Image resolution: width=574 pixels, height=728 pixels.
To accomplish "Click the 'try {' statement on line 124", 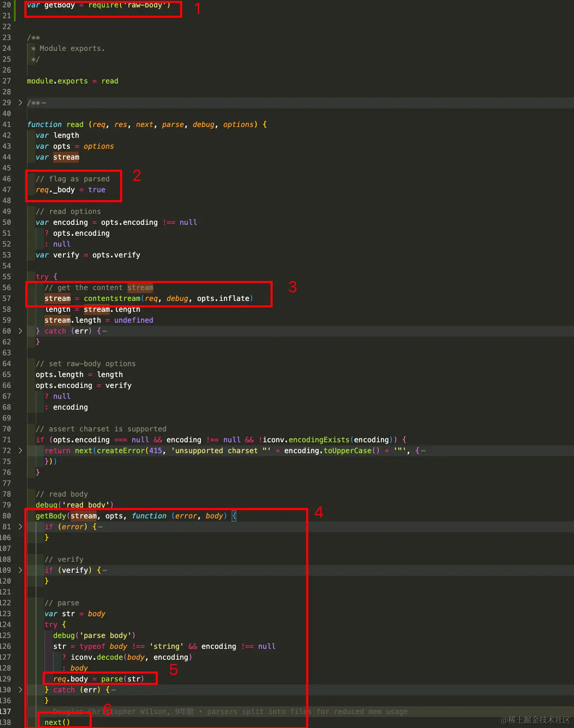I will point(55,624).
